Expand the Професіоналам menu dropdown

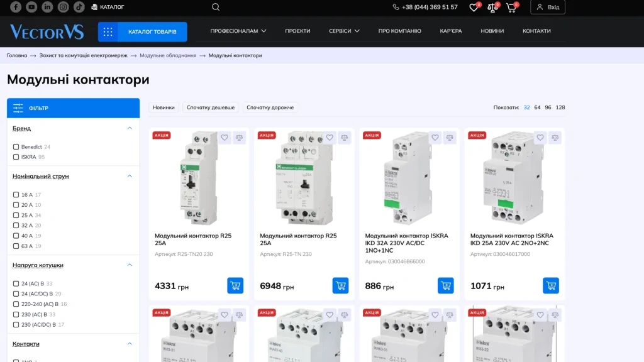coord(238,31)
